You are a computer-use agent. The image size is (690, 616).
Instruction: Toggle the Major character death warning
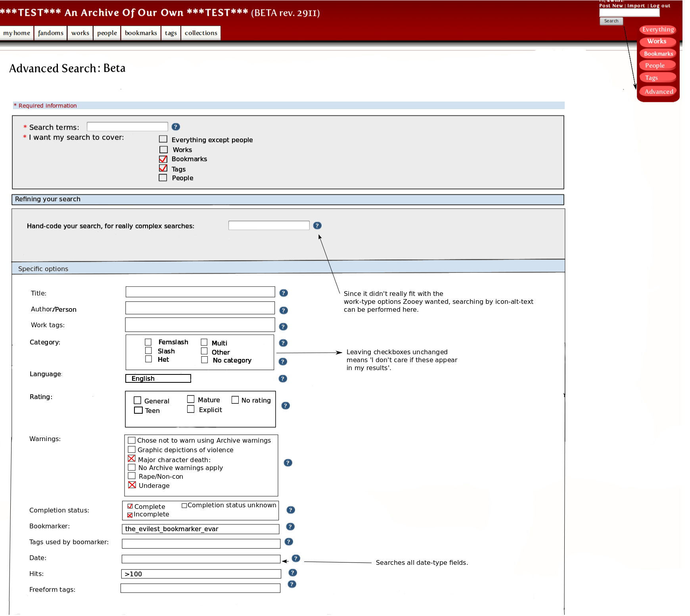pyautogui.click(x=132, y=459)
